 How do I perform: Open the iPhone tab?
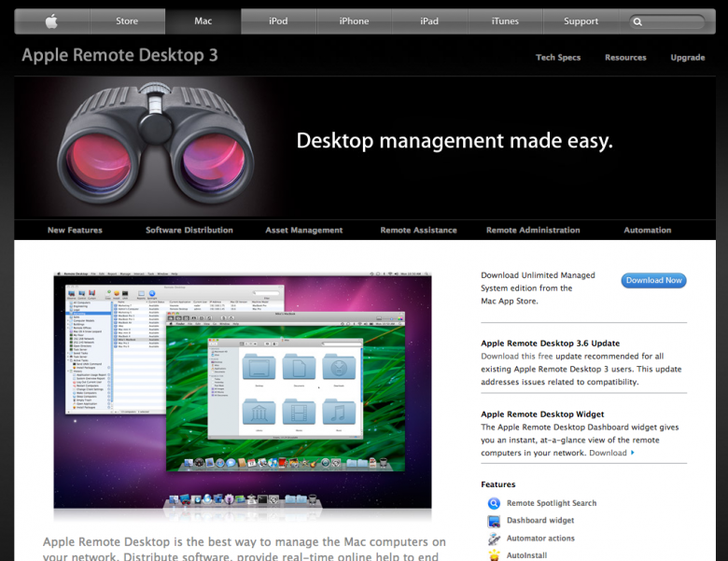click(x=354, y=21)
